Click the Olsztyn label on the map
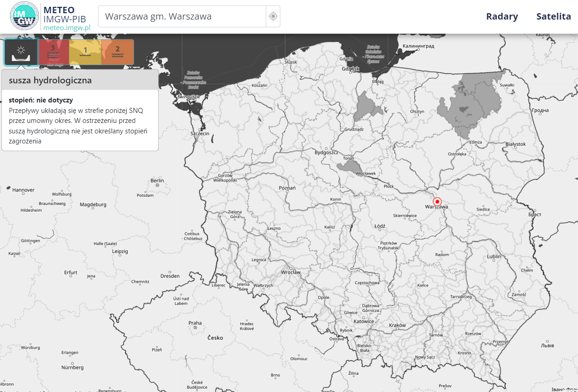Viewport: 578px width, 392px height. coord(417,111)
